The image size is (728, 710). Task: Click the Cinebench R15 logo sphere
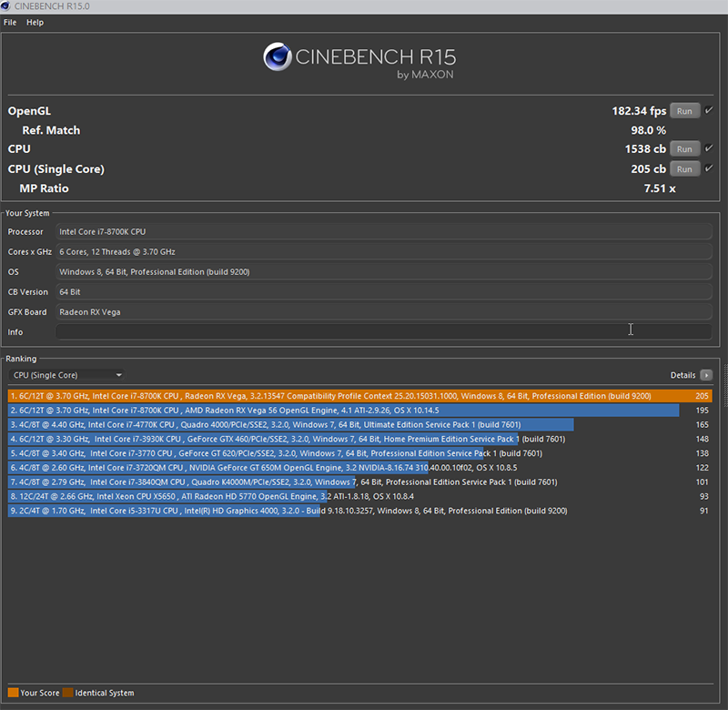pos(278,56)
